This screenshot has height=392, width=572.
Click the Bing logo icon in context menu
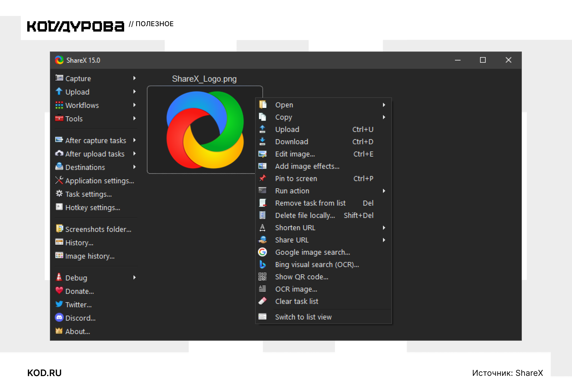262,264
